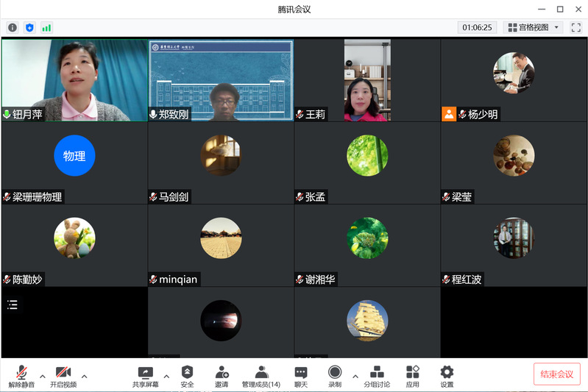
Task: Click the blue security shield icon
Action: tap(29, 27)
